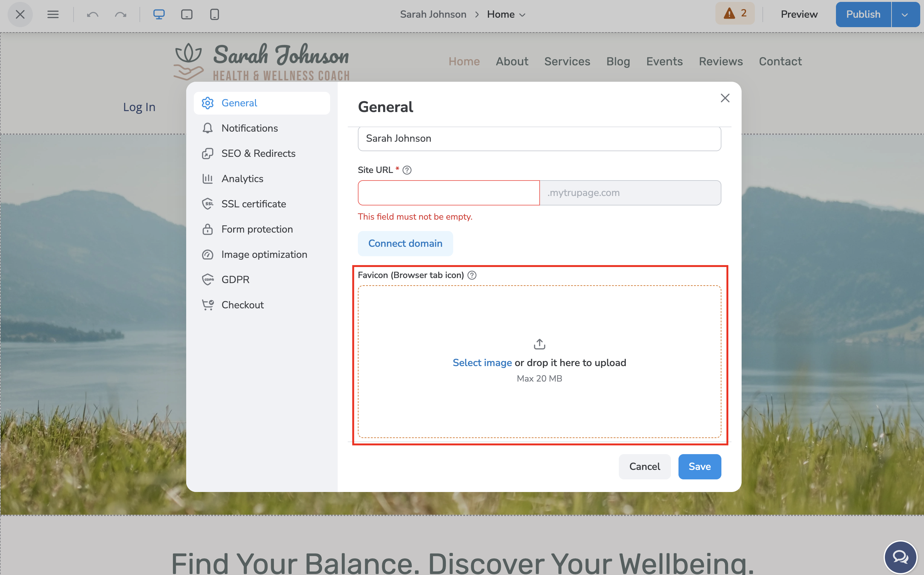Image resolution: width=924 pixels, height=575 pixels.
Task: Click the Site URL help question icon
Action: [x=407, y=170]
